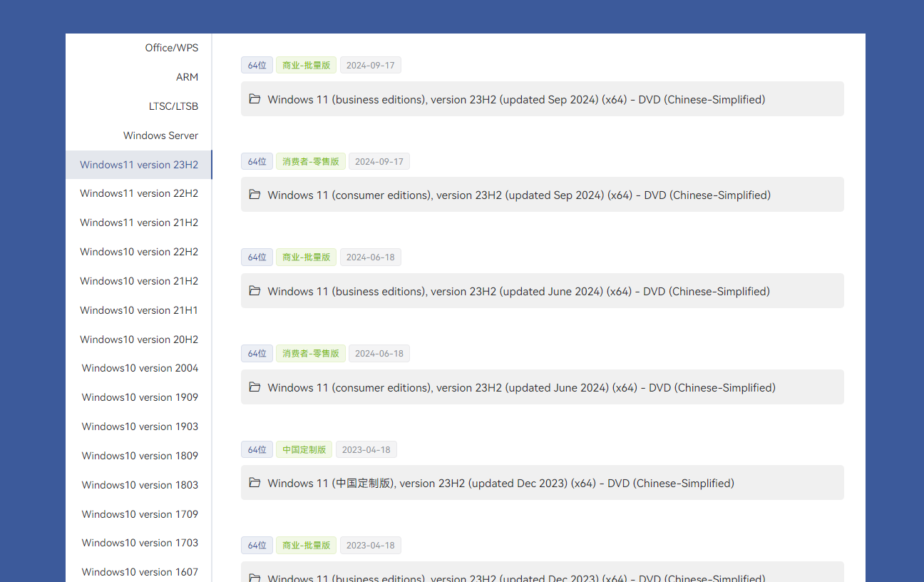Choose Windows10 version 22H2

click(139, 252)
